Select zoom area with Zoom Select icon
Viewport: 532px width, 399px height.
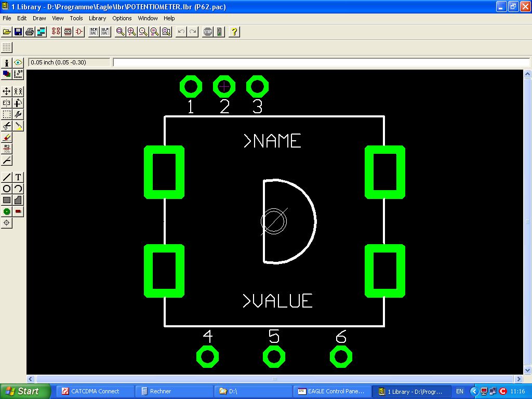(x=166, y=32)
